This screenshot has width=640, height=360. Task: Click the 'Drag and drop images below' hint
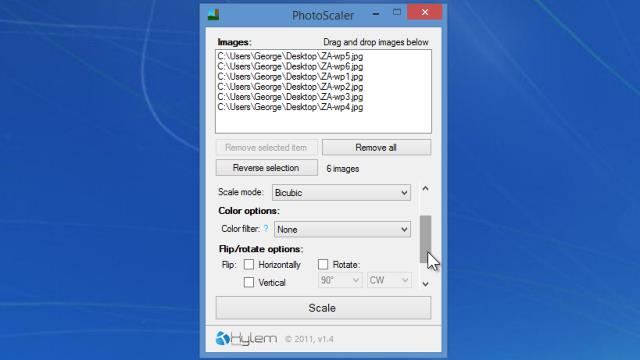point(376,42)
